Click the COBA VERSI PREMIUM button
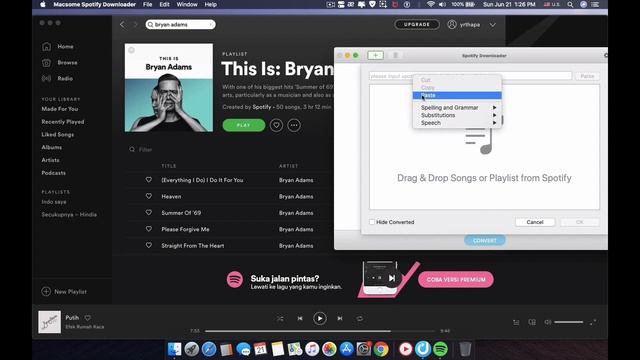 (x=456, y=280)
